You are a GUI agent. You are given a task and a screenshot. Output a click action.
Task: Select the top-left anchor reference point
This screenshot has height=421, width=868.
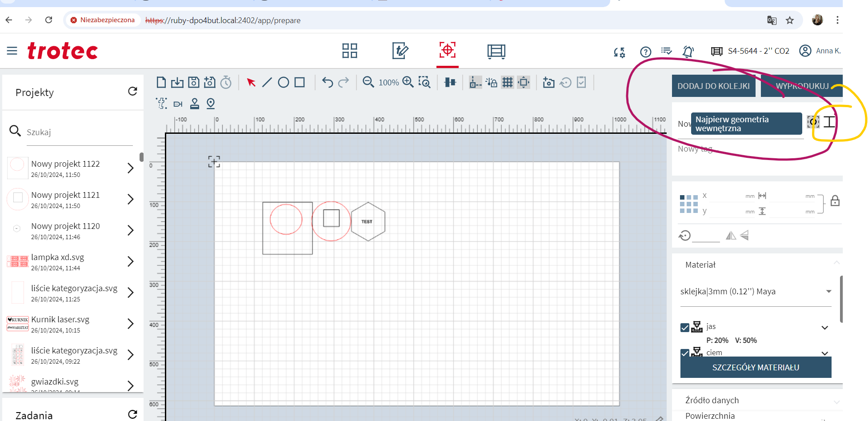coord(682,197)
